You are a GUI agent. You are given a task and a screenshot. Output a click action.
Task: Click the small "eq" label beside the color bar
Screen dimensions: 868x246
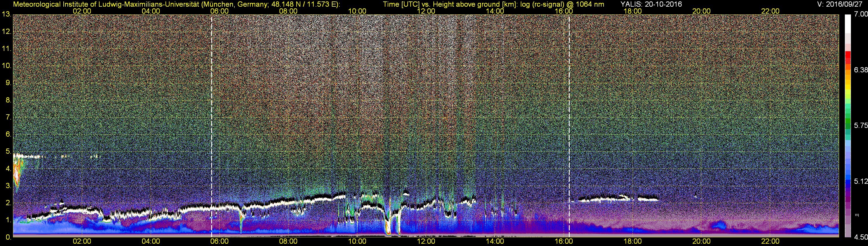pos(857,215)
